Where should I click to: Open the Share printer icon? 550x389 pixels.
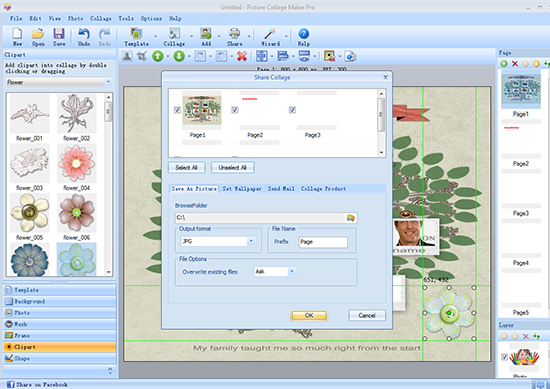point(234,34)
